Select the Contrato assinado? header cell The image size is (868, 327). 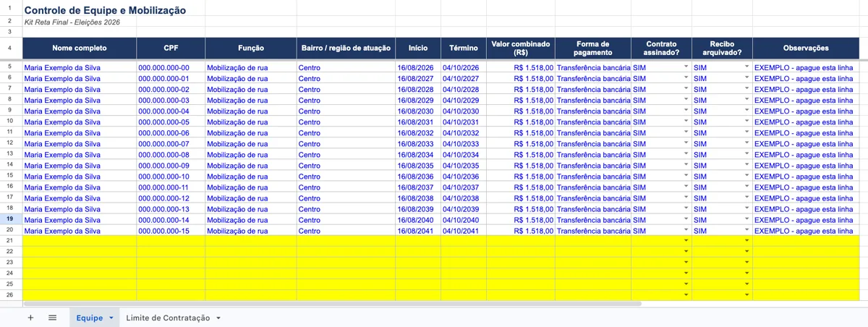pos(661,48)
